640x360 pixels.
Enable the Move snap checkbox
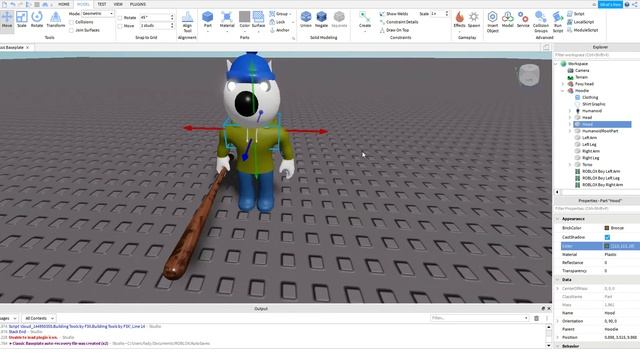pos(120,26)
